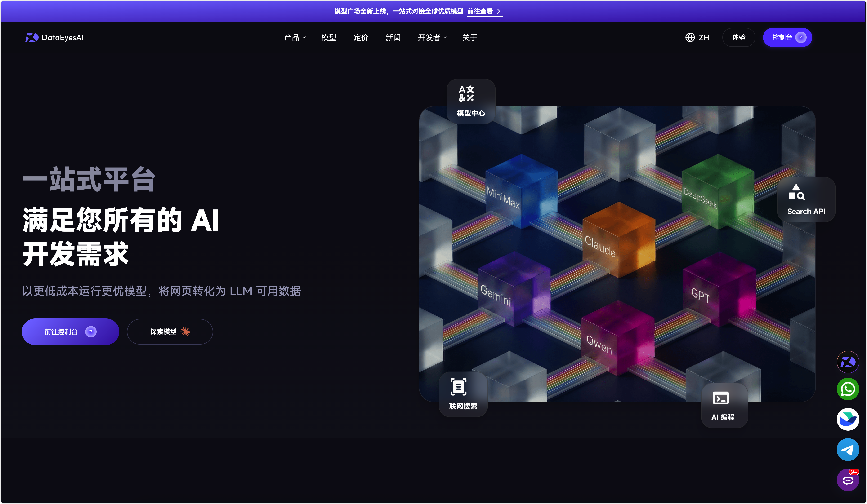Click the 开发需求 heading line
Screen dimensions: 867x504
[x=76, y=254]
